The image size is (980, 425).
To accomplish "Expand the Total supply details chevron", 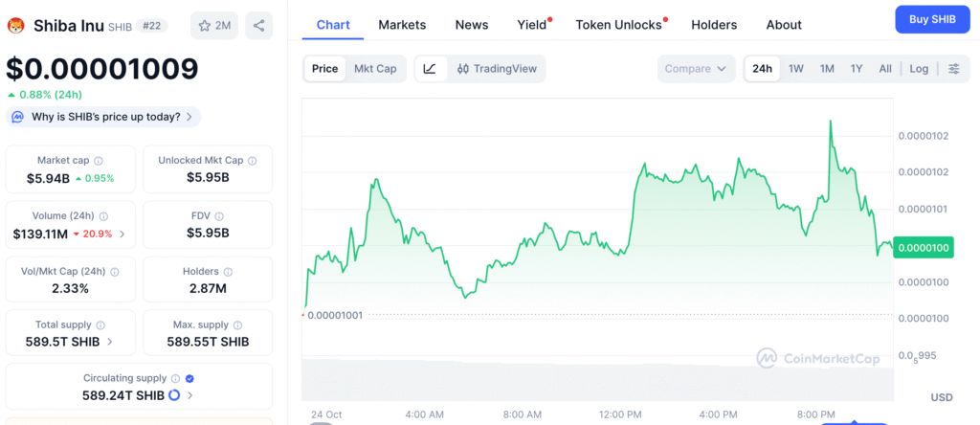I will pos(109,342).
